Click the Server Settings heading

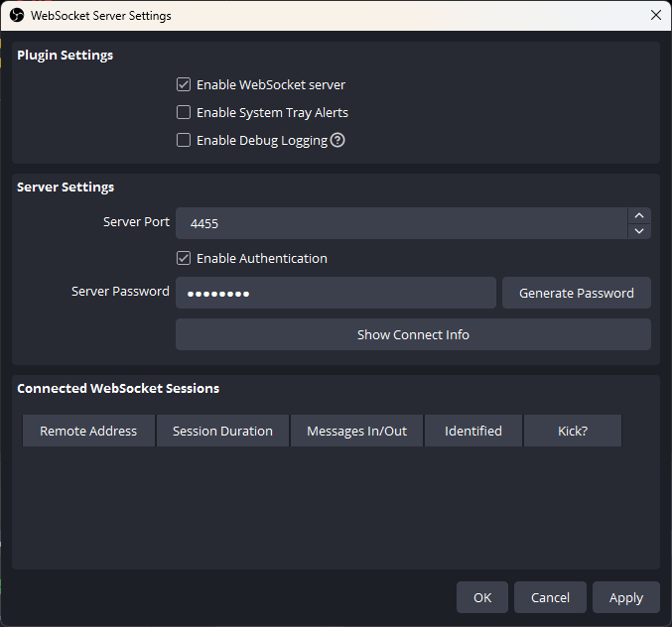(66, 188)
